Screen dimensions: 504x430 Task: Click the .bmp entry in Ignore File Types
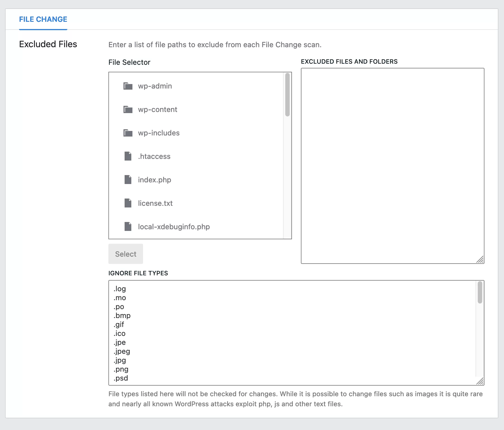point(122,316)
